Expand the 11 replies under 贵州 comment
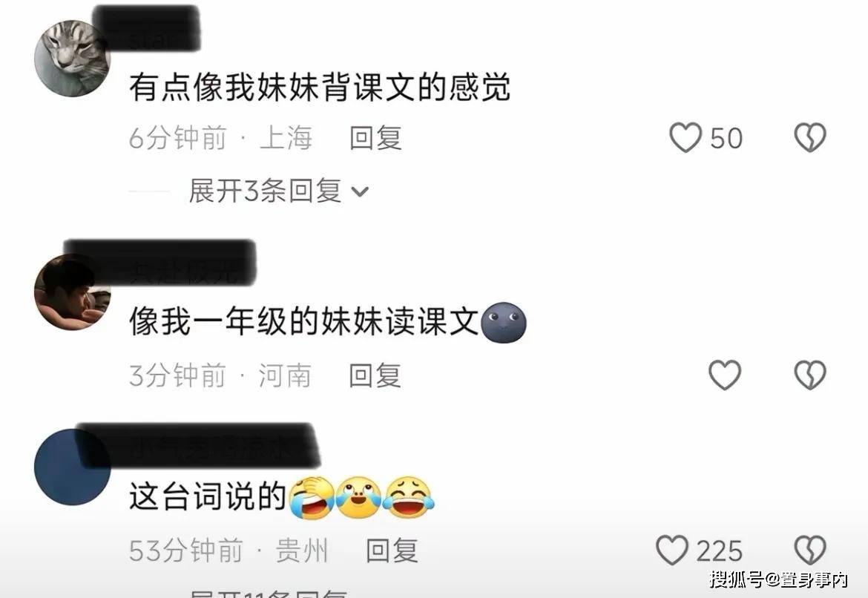 coord(269,593)
